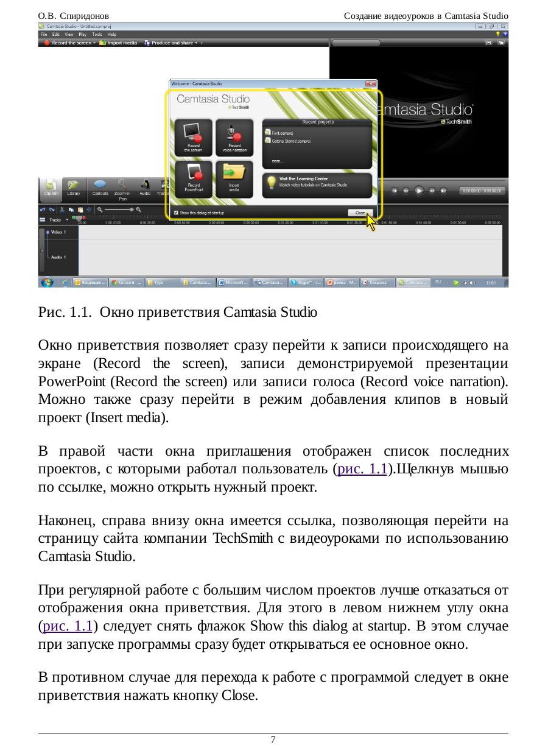Click the Close button in the Welcome dialog

pyautogui.click(x=359, y=213)
